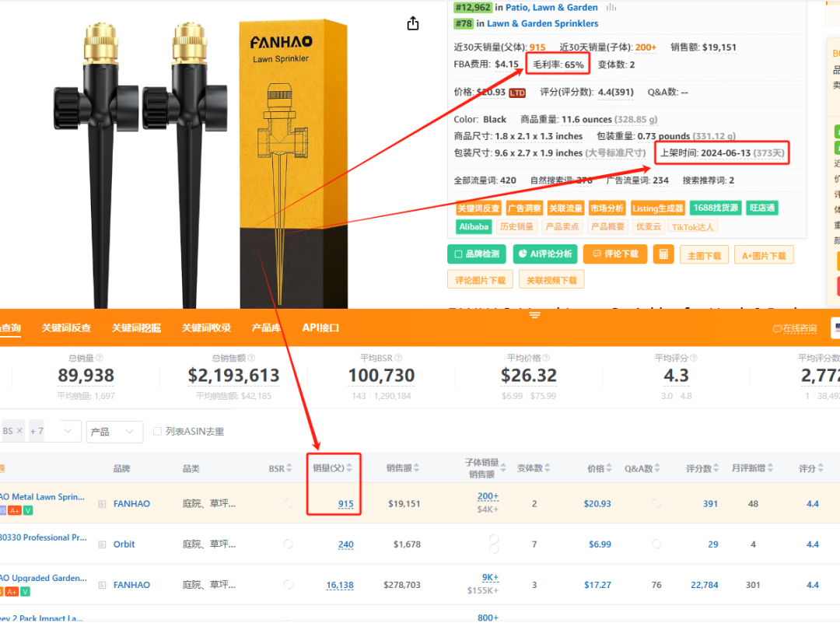This screenshot has width=840, height=630.
Task: Sort by 销量(父) column
Action: tap(349, 468)
